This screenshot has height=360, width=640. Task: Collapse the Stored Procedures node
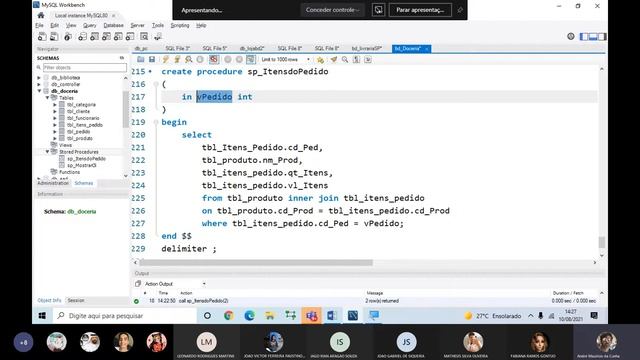coord(47,152)
